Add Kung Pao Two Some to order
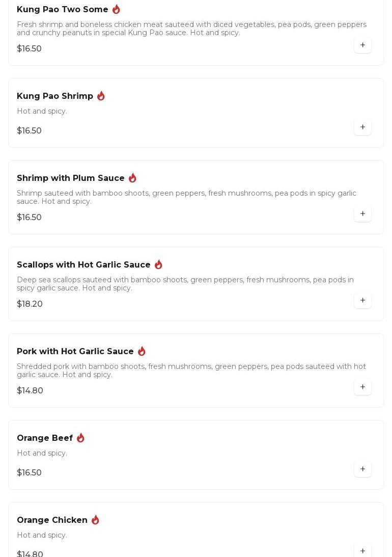The image size is (392, 557). (362, 45)
